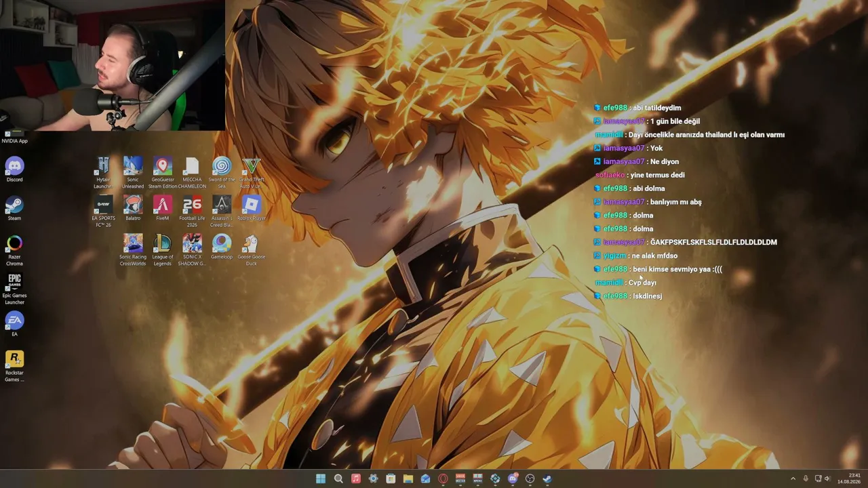868x488 pixels.
Task: Switch to the Opera browser in taskbar
Action: click(x=443, y=479)
